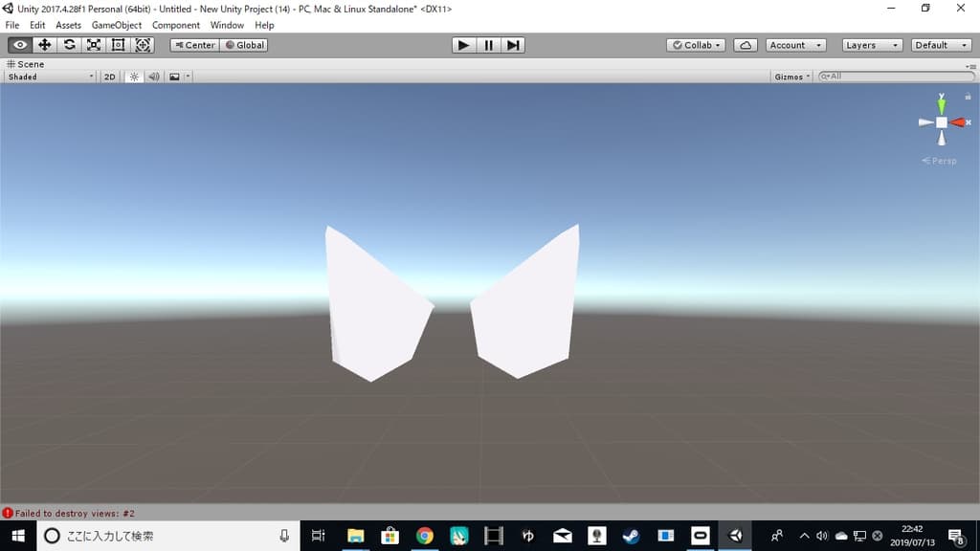This screenshot has height=551, width=980.
Task: Open the Collab dropdown
Action: click(696, 45)
